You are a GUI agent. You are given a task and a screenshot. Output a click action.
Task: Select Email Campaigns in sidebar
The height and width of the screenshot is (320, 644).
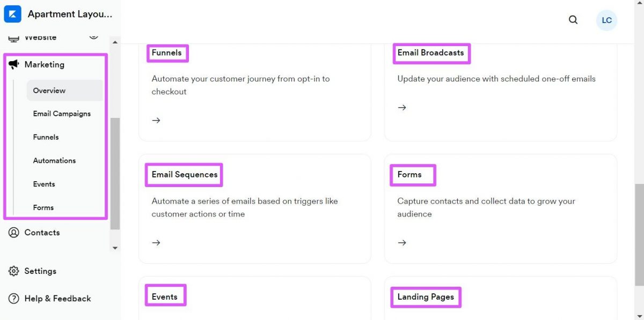[x=62, y=114]
